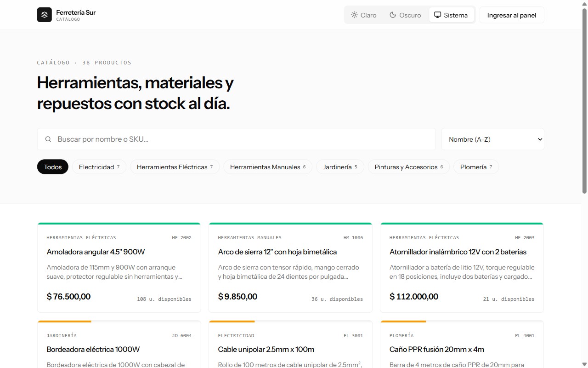
Task: Open Amoladora angular 4.5" 900W card
Action: pos(119,268)
